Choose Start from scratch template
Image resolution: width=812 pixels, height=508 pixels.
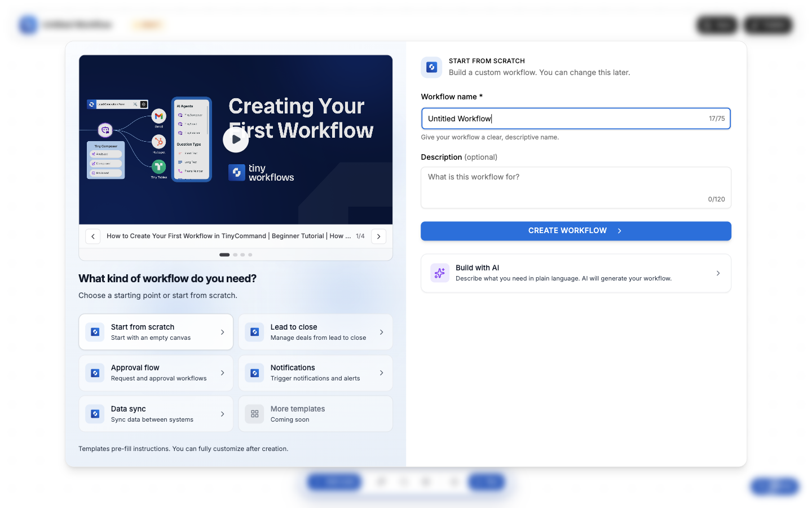coord(156,332)
